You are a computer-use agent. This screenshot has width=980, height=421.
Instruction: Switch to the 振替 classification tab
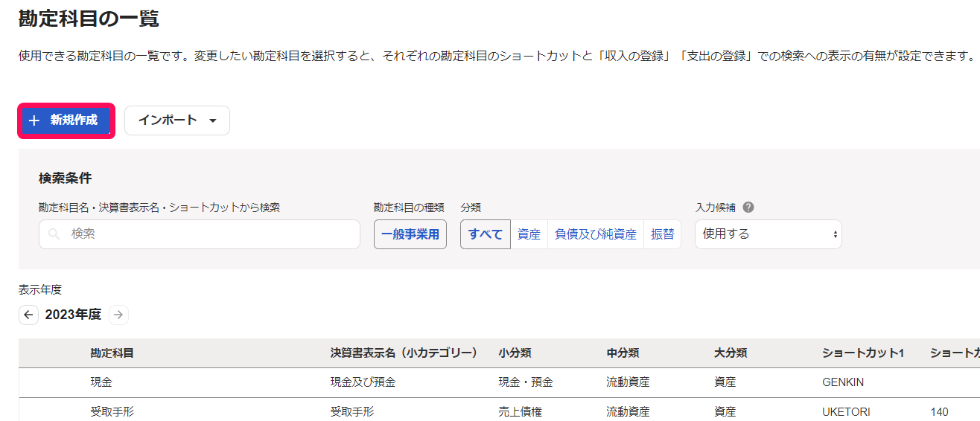pos(662,234)
